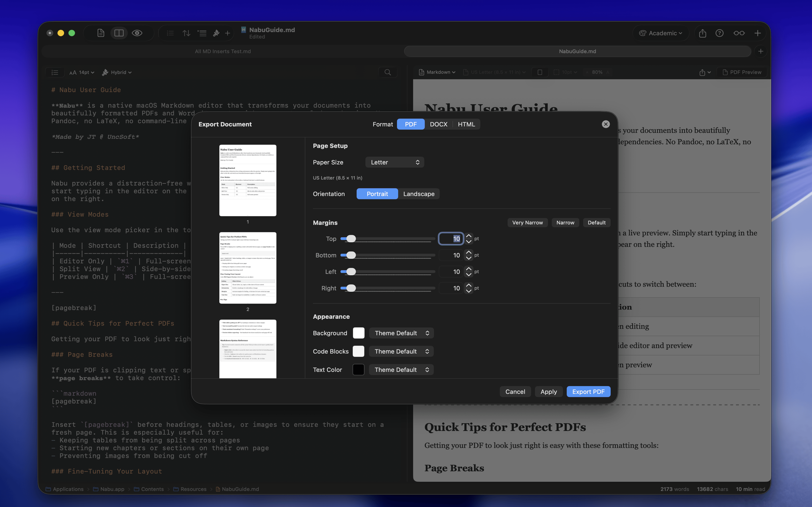Open the Paper Size Letter dropdown
The height and width of the screenshot is (507, 812).
[x=395, y=162]
